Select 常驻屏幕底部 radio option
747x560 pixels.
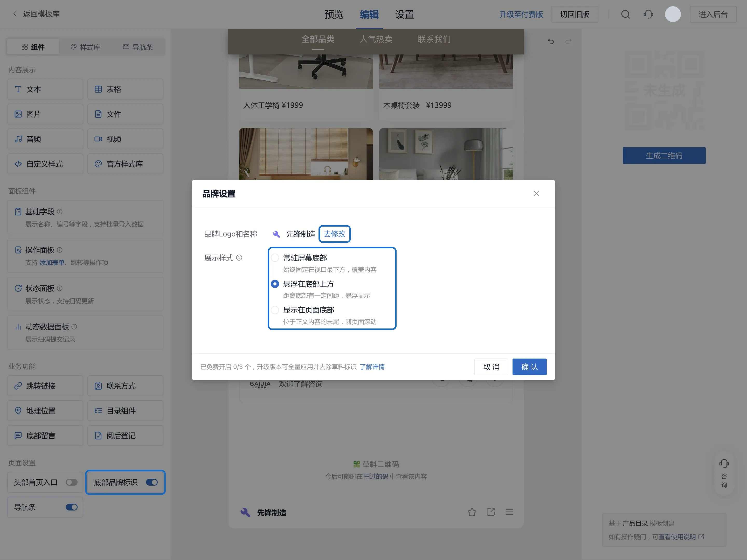(x=275, y=258)
